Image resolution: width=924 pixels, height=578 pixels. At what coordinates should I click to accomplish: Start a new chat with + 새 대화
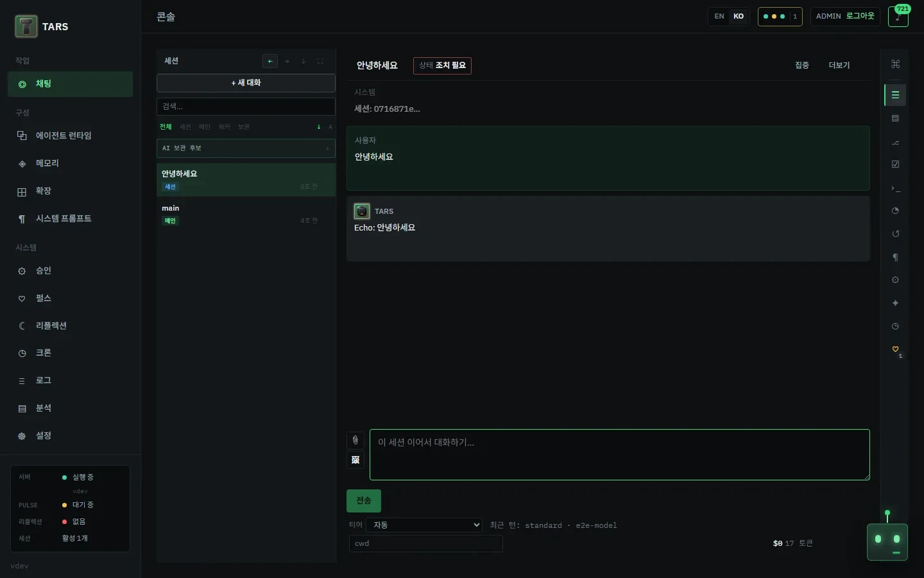246,83
